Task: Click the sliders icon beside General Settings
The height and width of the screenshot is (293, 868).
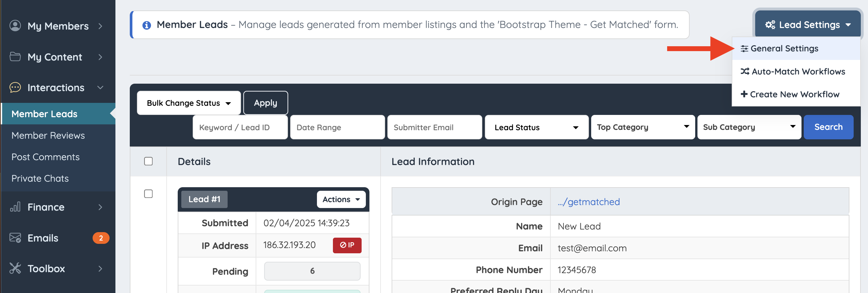Action: (x=744, y=49)
